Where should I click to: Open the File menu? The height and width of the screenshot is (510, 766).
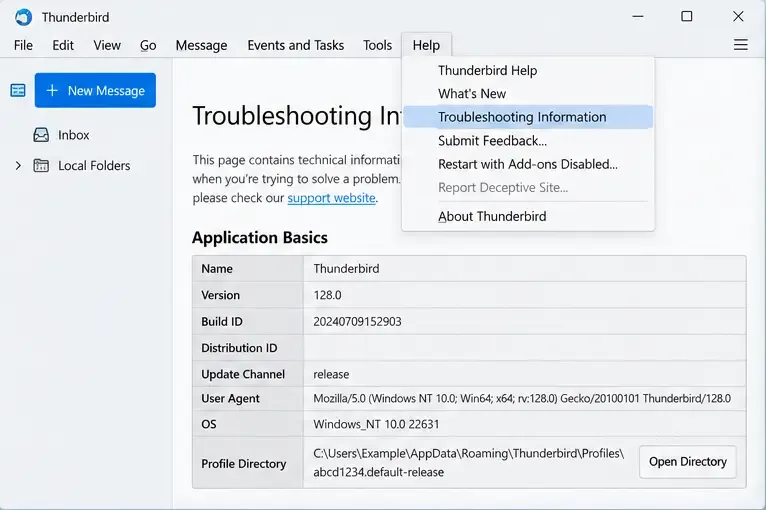coord(23,45)
